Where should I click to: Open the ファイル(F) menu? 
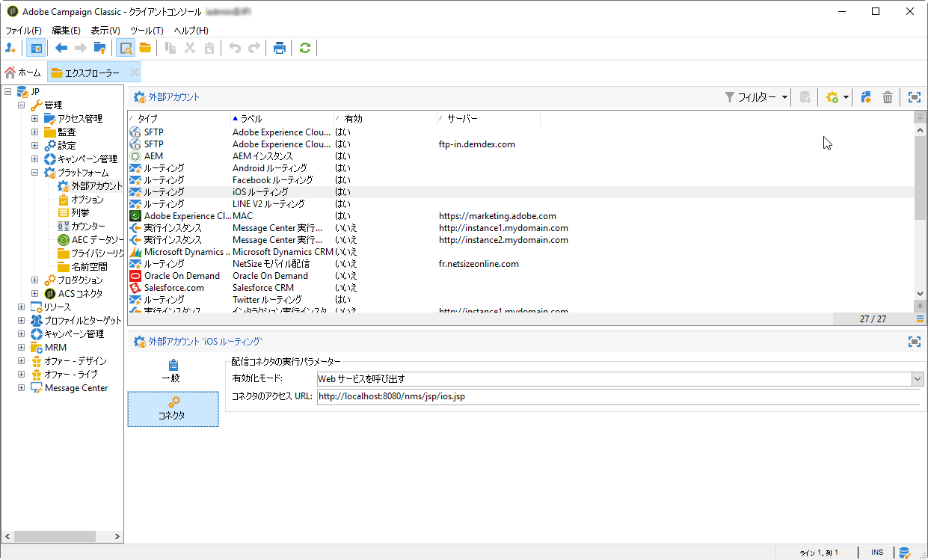tap(23, 31)
